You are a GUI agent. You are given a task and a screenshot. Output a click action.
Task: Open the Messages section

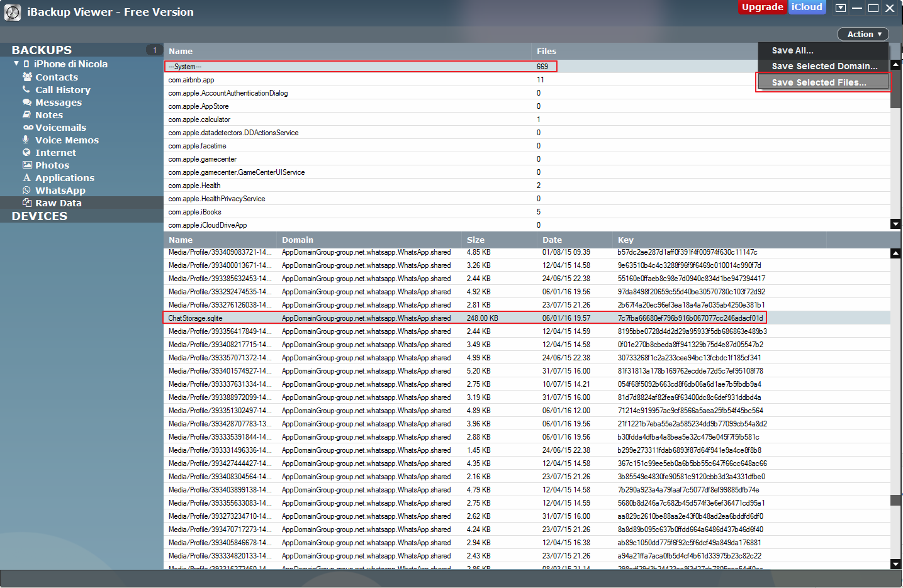(x=59, y=103)
